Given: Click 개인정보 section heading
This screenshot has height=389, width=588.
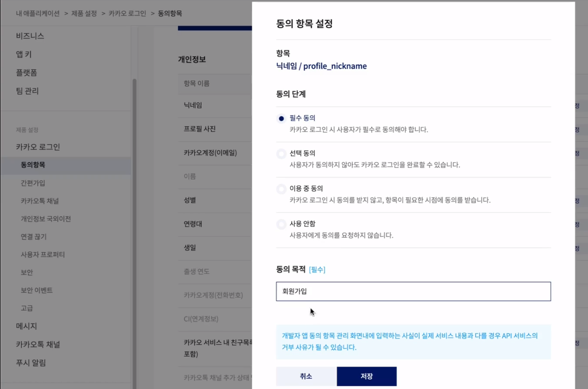Looking at the screenshot, I should tap(192, 59).
